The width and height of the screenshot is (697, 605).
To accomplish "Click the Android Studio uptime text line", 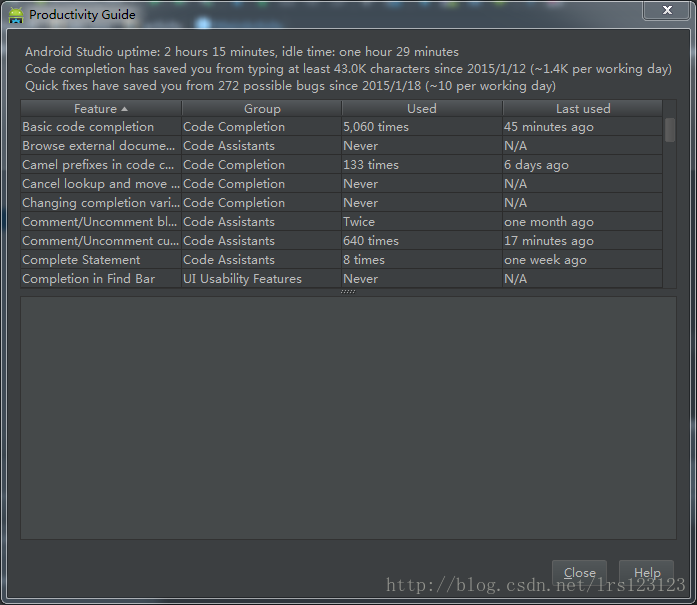I will click(x=242, y=52).
